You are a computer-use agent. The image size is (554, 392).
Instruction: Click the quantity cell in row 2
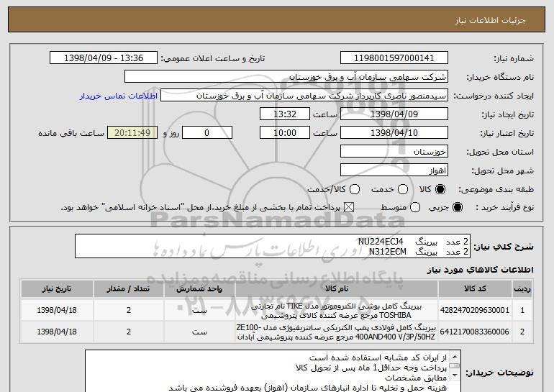tap(129, 332)
